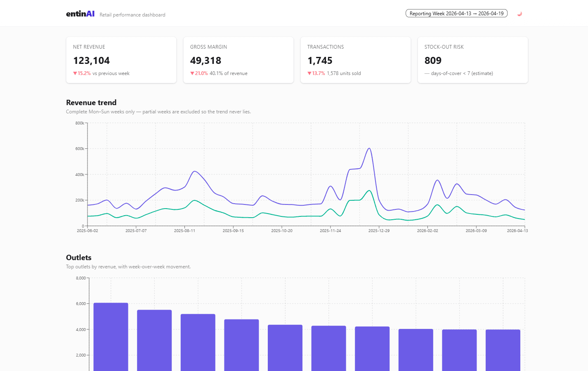588x371 pixels.
Task: Click the 'vs previous week' text
Action: pyautogui.click(x=111, y=73)
